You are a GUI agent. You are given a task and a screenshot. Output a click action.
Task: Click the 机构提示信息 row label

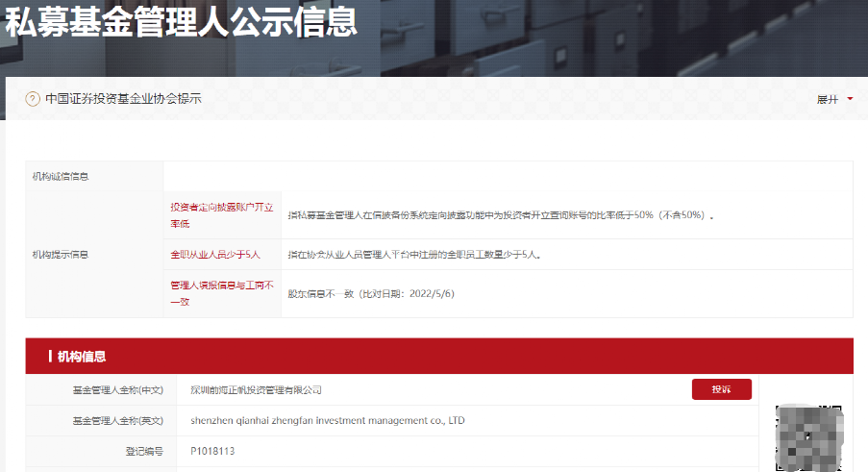pyautogui.click(x=61, y=255)
